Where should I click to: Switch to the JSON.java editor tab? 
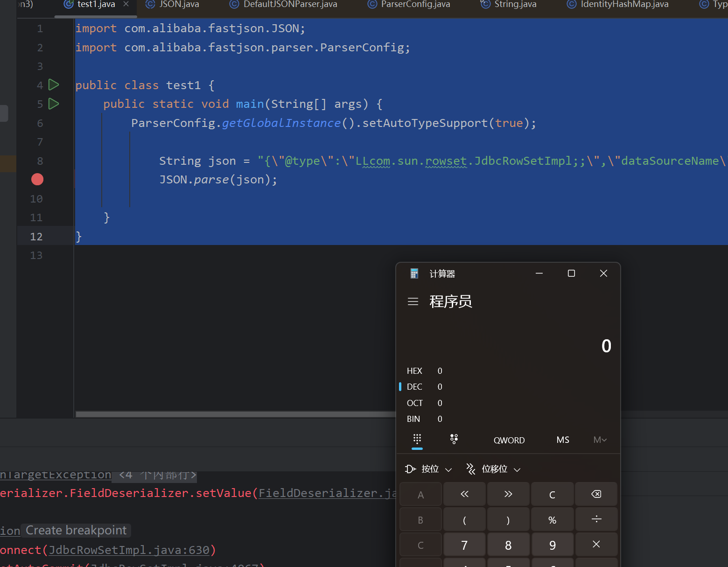pos(173,5)
